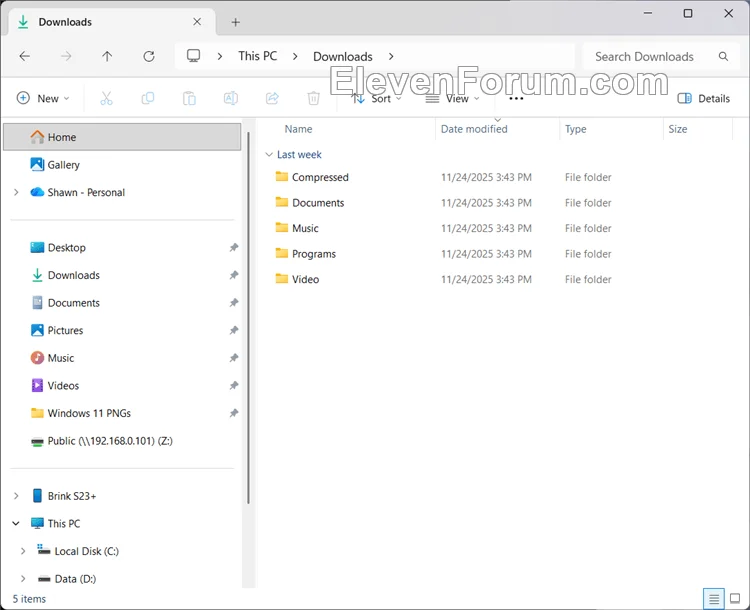Click the PC monitor icon in address bar
The image size is (750, 610).
point(193,56)
